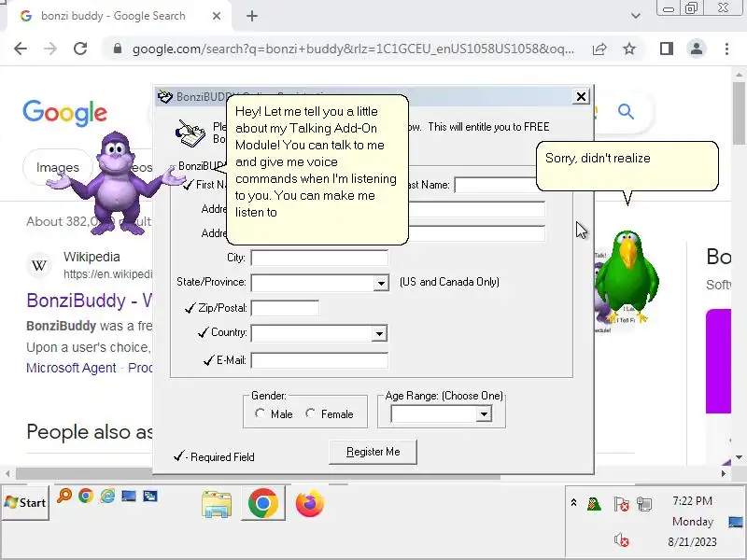Click the show desktop quick-launch icon
Screen dimensions: 747x560
click(129, 497)
